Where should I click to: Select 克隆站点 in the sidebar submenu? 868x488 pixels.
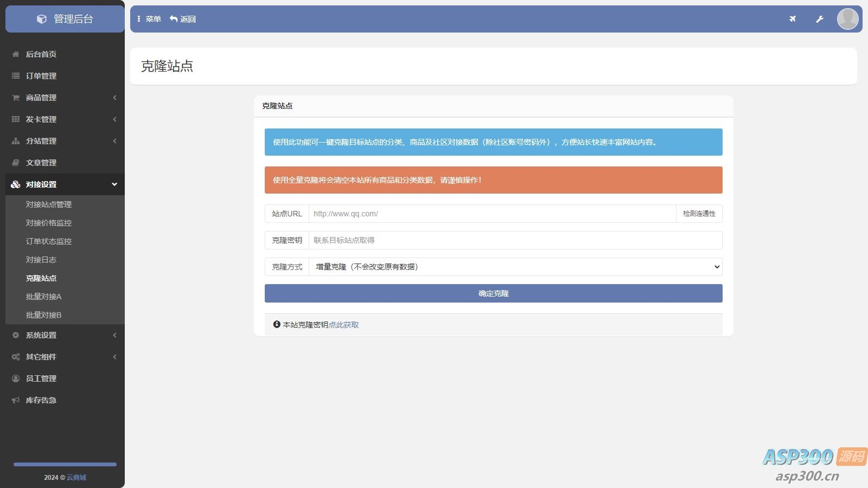pos(41,278)
